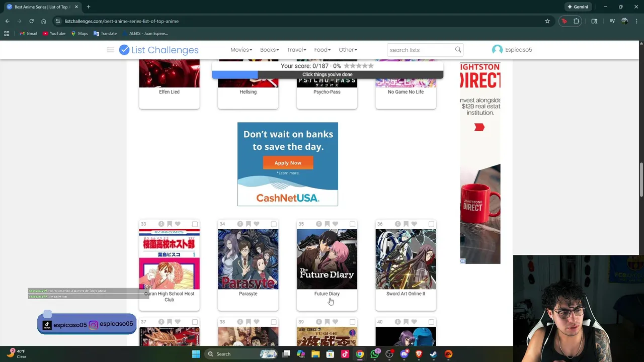Open the ALEKS bookmark
The width and height of the screenshot is (644, 362).
click(145, 33)
